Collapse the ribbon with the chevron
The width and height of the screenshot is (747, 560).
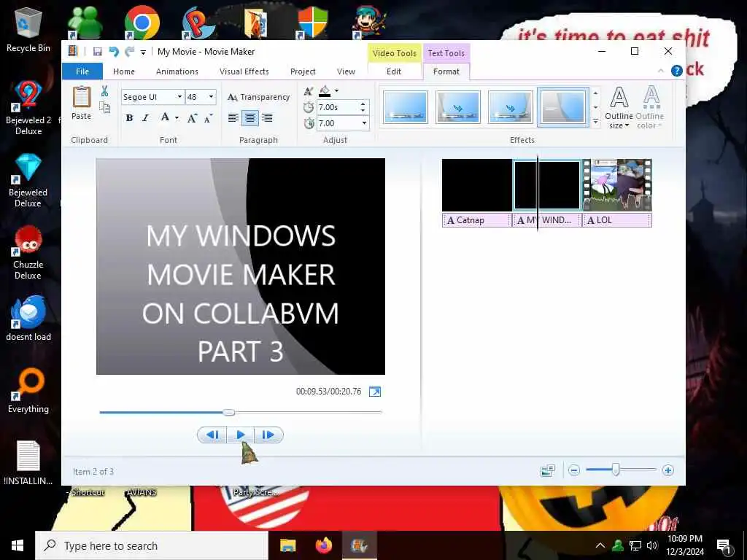click(660, 71)
